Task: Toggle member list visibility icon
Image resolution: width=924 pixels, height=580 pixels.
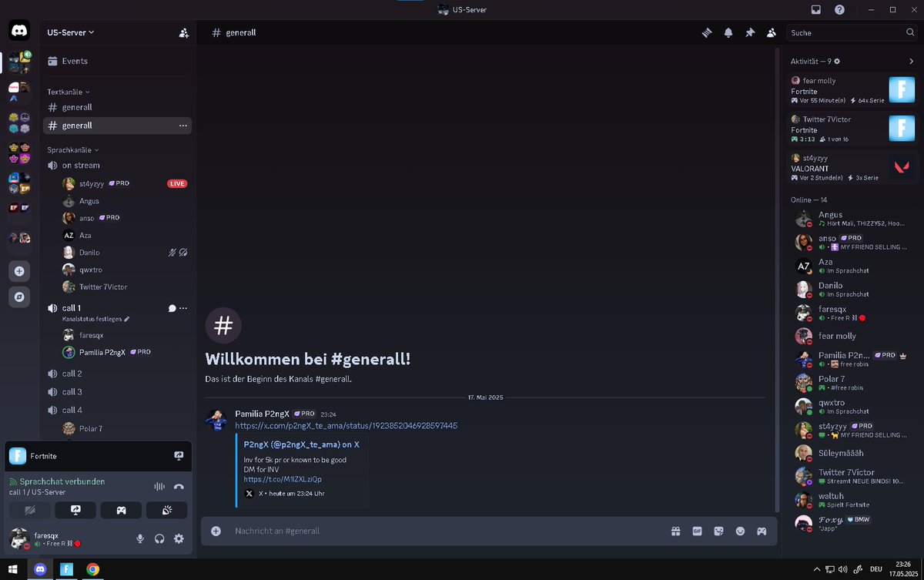Action: pos(771,32)
